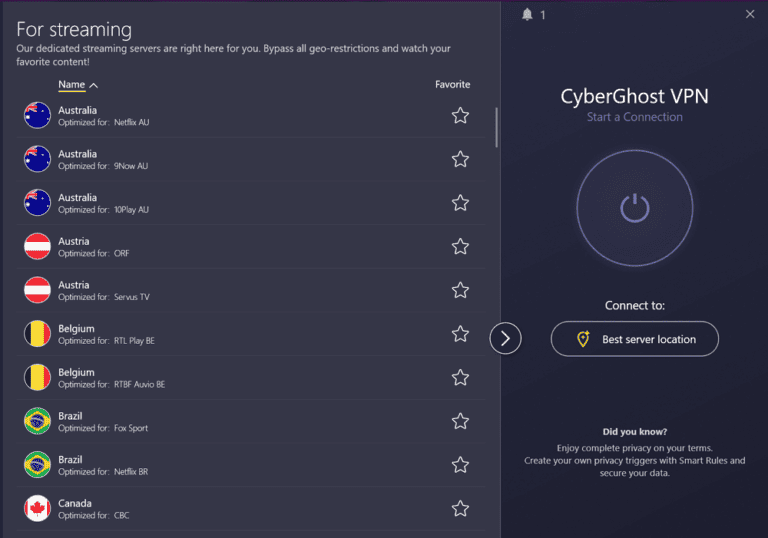Image resolution: width=768 pixels, height=538 pixels.
Task: Favorite the Belgium RTL Play BE server
Action: pyautogui.click(x=460, y=334)
